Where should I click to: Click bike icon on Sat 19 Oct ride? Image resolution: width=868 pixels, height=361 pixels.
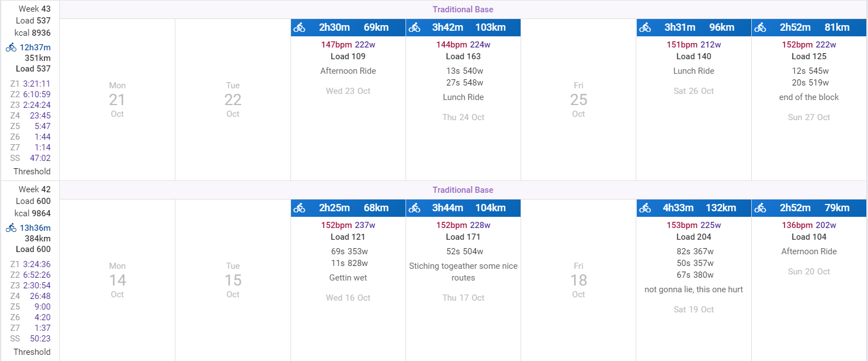coord(645,208)
